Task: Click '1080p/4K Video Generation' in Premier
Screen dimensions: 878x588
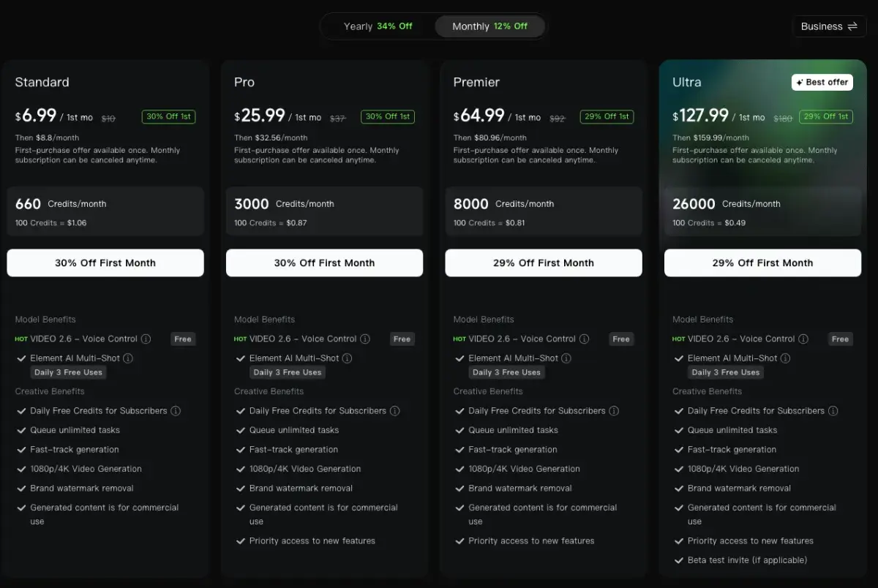Action: [524, 469]
